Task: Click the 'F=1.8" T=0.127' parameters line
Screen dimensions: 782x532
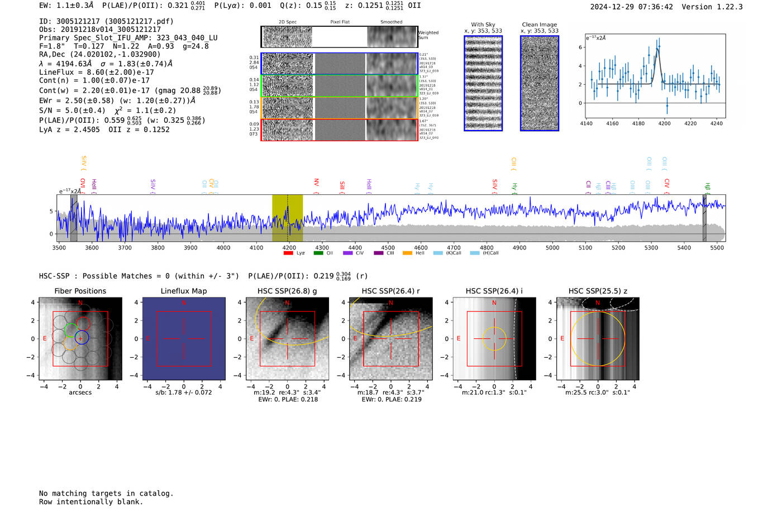Action: (x=123, y=46)
